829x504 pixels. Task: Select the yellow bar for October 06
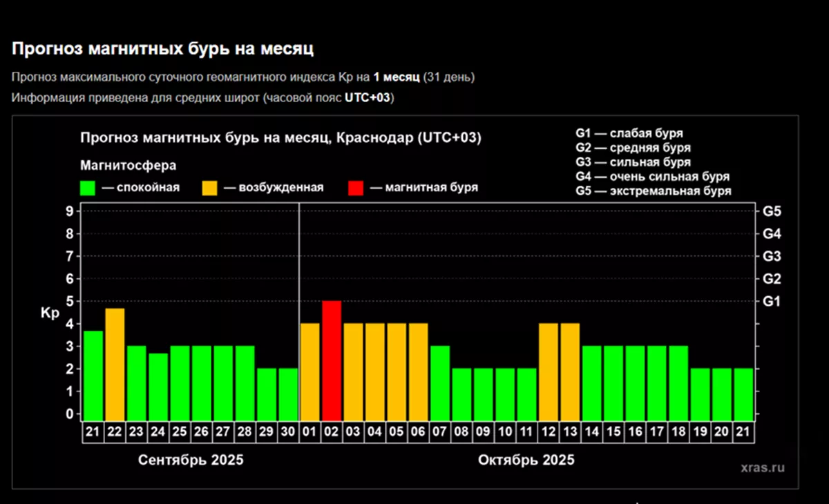click(x=418, y=371)
